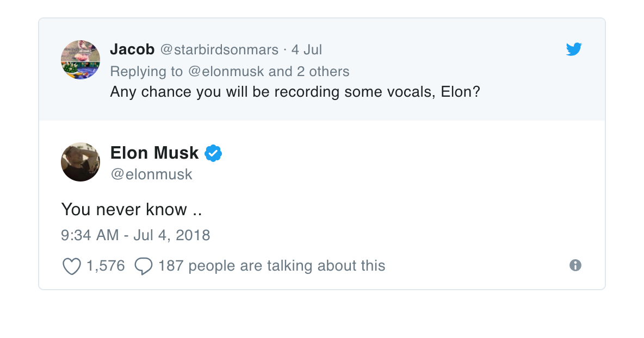Screen dimensions: 644x338
Task: Click the quoted reply header area
Action: pos(322,70)
